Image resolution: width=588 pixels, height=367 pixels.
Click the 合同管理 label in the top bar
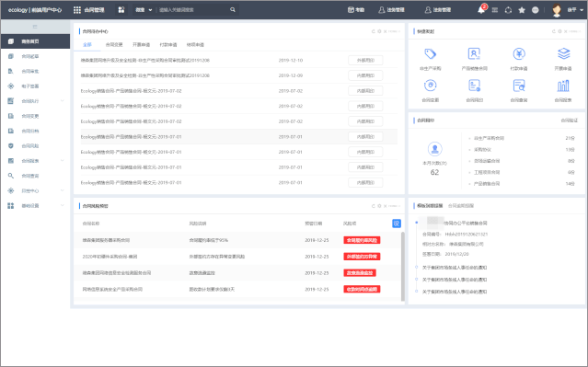tap(94, 10)
